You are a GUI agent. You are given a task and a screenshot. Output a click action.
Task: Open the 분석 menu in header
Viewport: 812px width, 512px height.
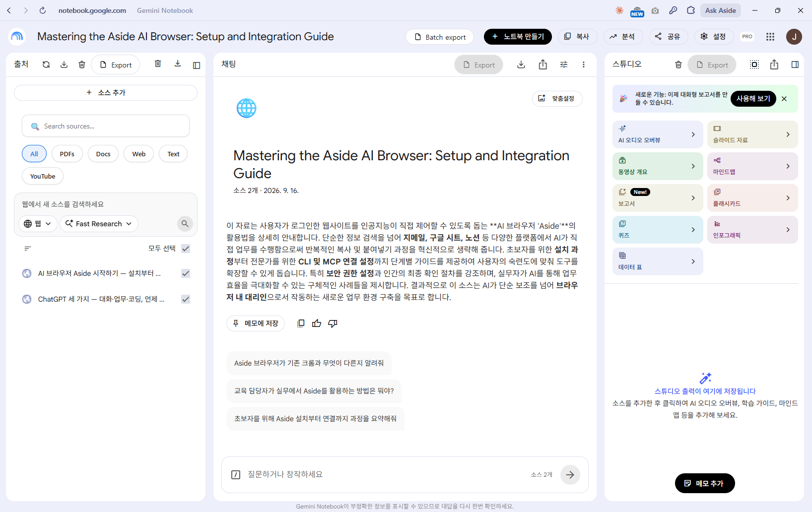(623, 37)
